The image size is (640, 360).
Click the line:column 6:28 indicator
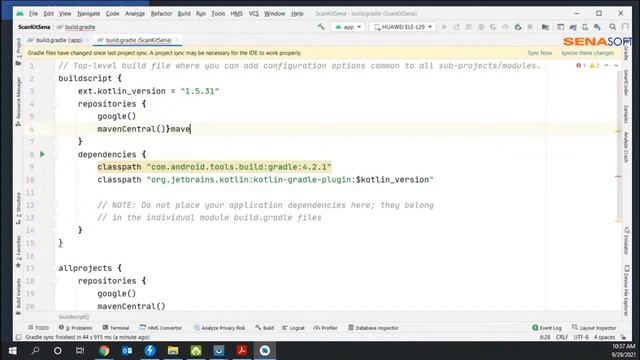click(545, 337)
